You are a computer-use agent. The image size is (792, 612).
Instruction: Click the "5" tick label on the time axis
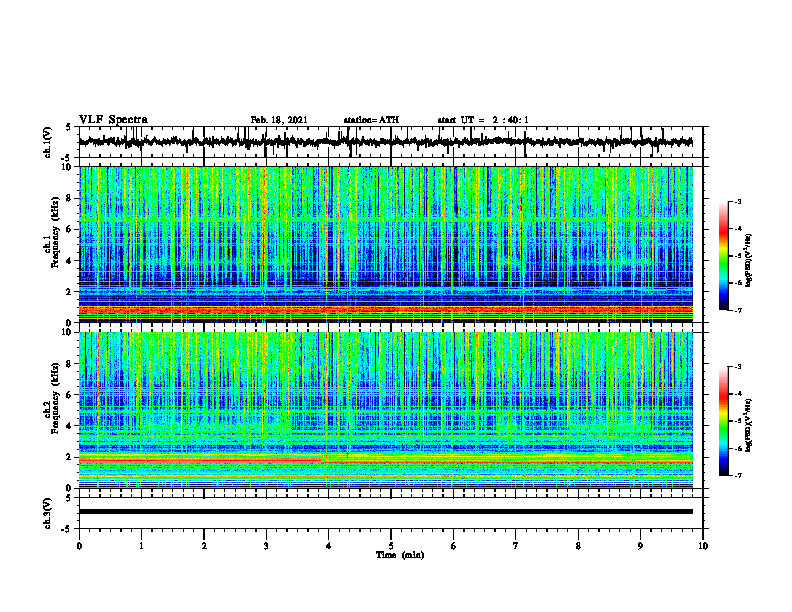pos(391,546)
